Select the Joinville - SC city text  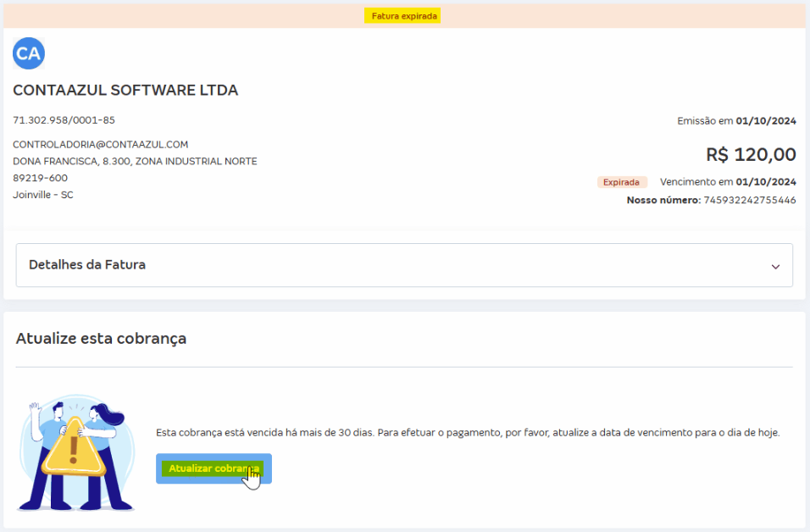[x=43, y=195]
